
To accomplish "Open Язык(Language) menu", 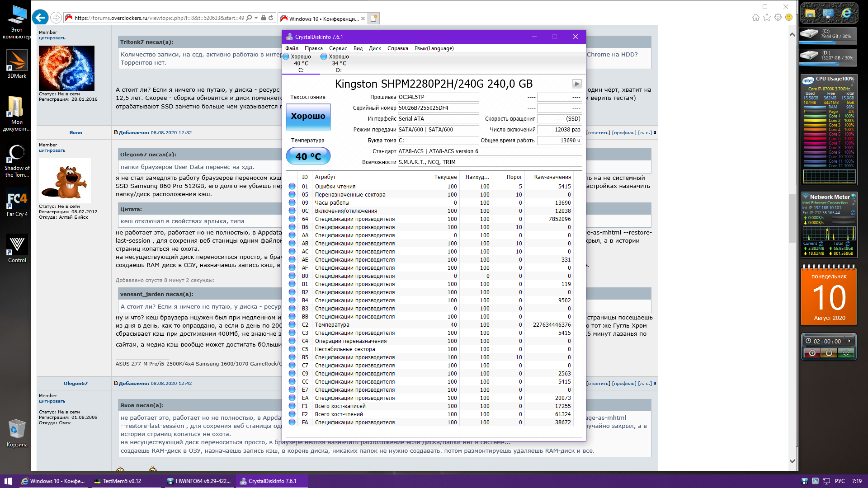I will tap(434, 48).
